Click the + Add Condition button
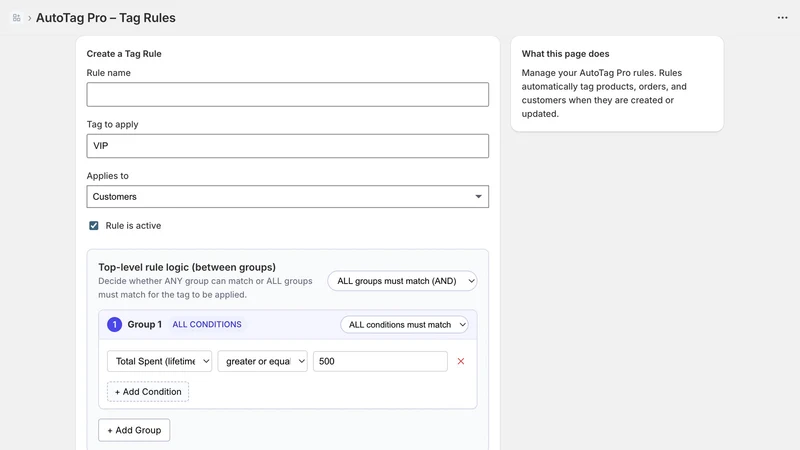Screen dimensions: 800x450 coord(148,392)
